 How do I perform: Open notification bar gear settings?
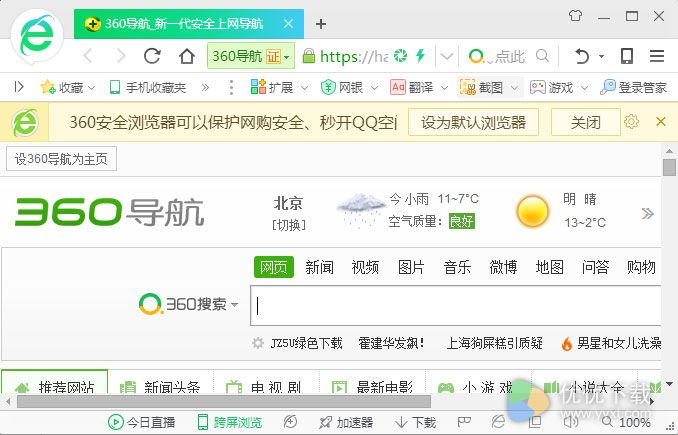(x=631, y=122)
